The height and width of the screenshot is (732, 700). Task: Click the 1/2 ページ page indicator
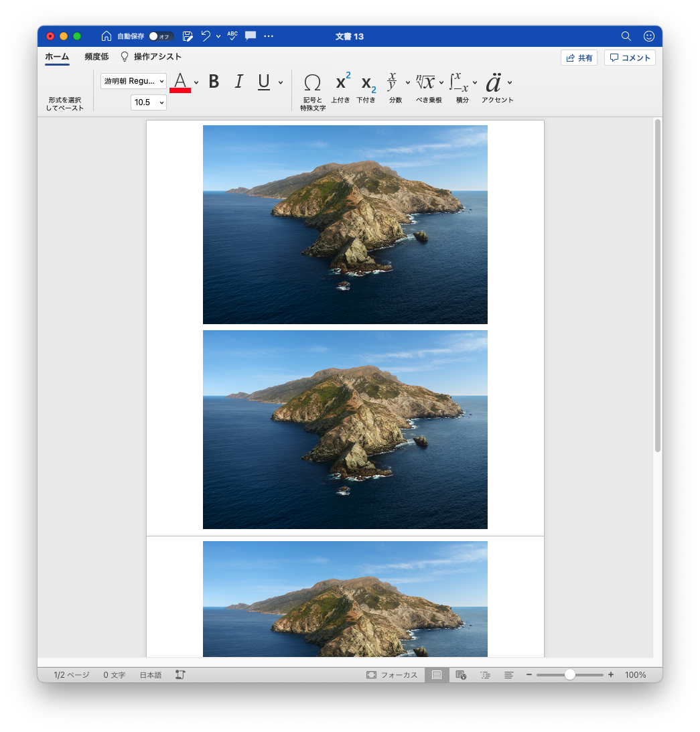tap(72, 675)
